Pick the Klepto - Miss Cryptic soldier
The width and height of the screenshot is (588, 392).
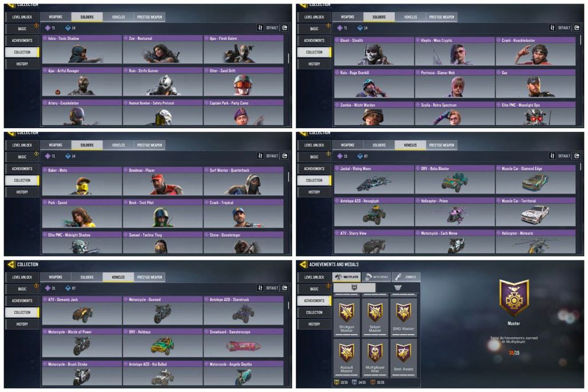[455, 51]
